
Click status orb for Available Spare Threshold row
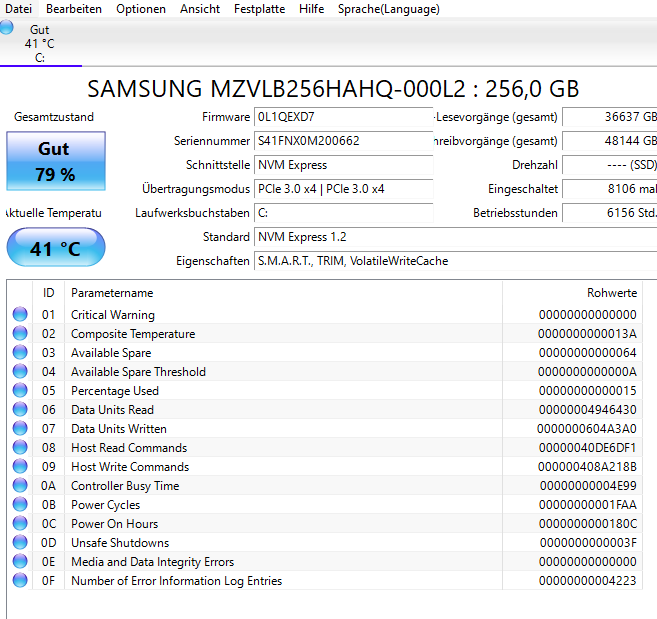coord(20,371)
